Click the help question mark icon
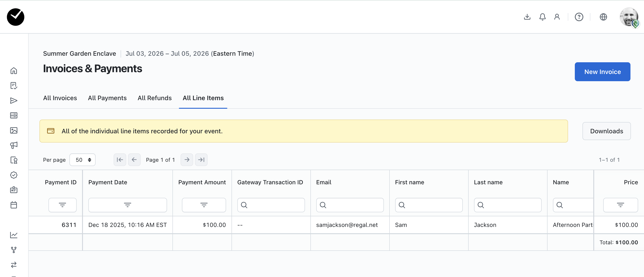Image resolution: width=644 pixels, height=277 pixels. click(579, 17)
